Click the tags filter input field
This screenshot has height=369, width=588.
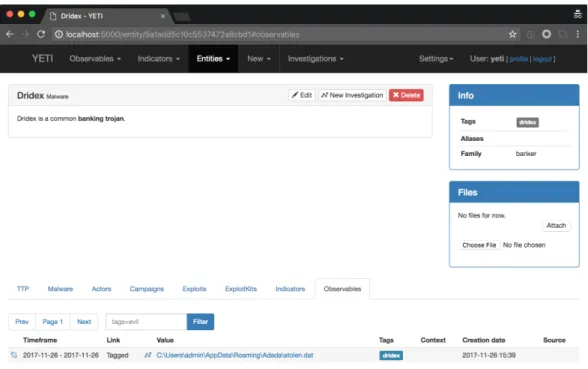146,321
